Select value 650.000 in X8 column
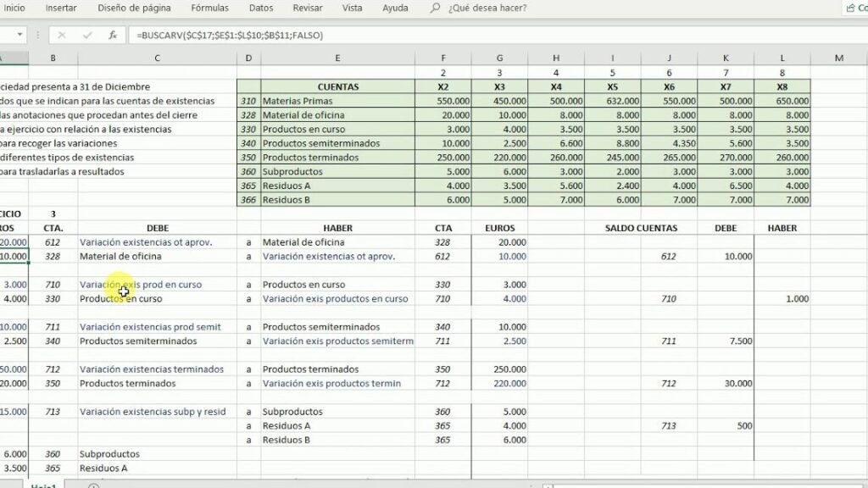Image resolution: width=868 pixels, height=488 pixels. 782,101
